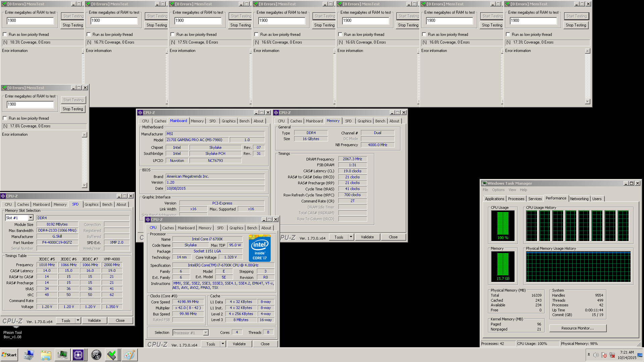Viewport: 644px width, 362px height.
Task: Expand Tools arrow in CPU-Z Memory window
Action: point(351,237)
